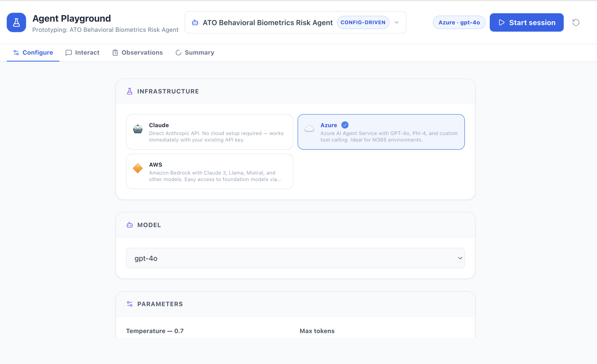Click the play icon in Start session
This screenshot has height=364, width=597.
click(x=502, y=23)
